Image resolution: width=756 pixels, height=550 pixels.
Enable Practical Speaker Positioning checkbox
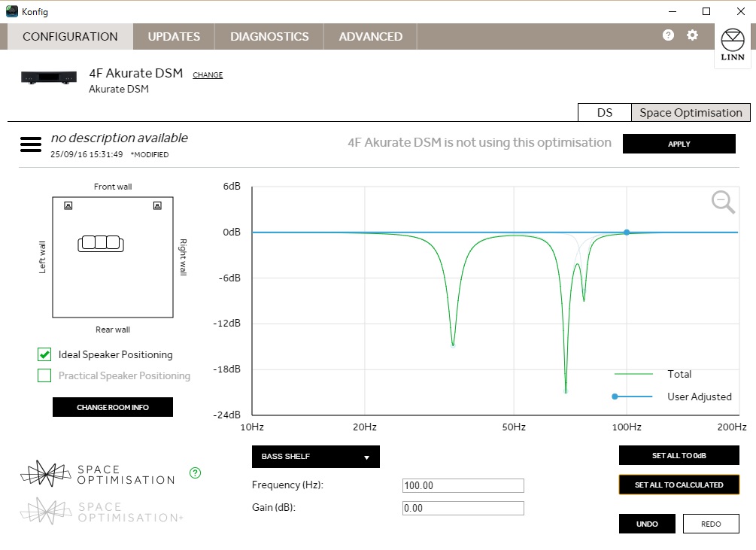[44, 375]
